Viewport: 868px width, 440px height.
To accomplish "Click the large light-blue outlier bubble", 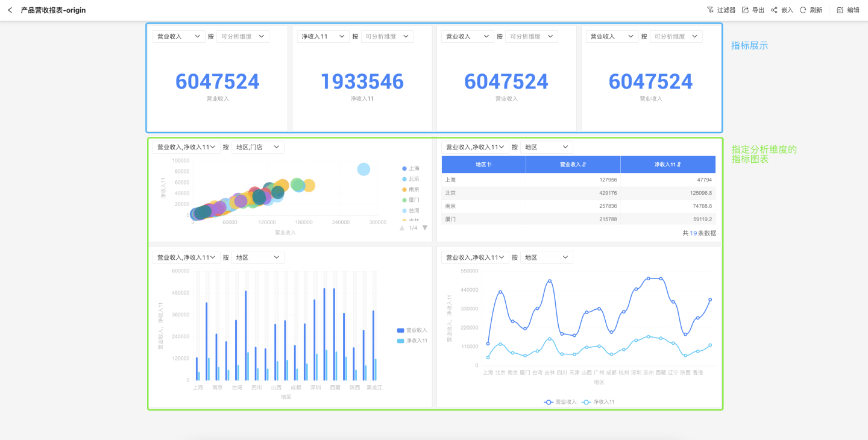I will 363,169.
